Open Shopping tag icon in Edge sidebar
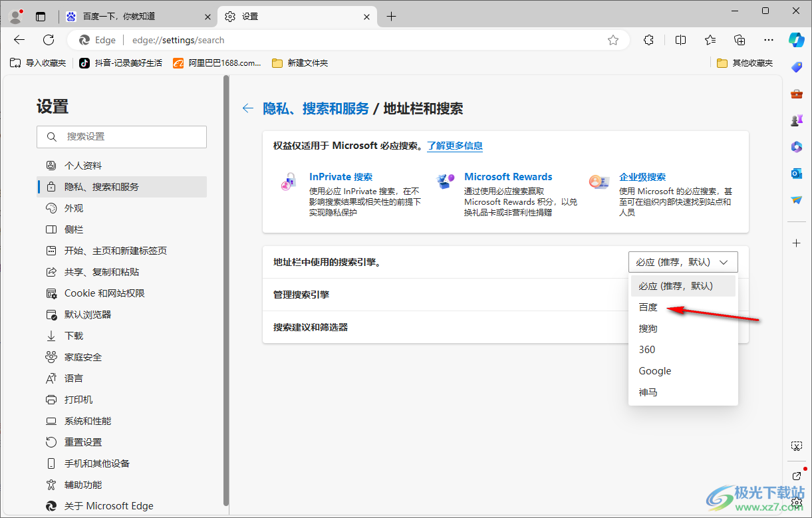This screenshot has width=812, height=518. point(797,66)
